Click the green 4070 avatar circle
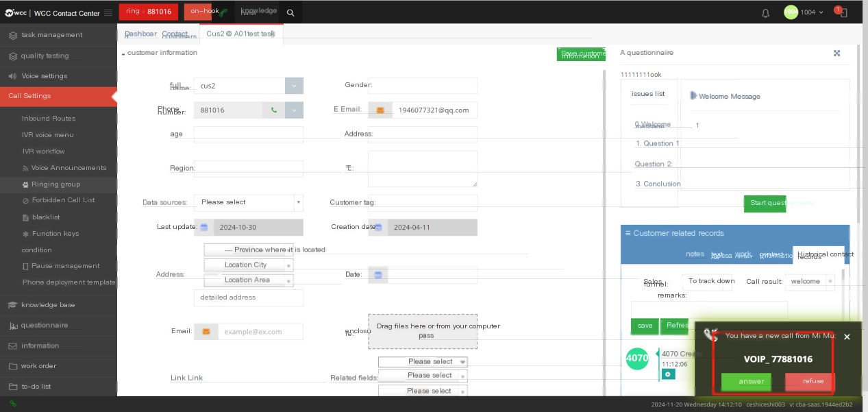 (637, 358)
